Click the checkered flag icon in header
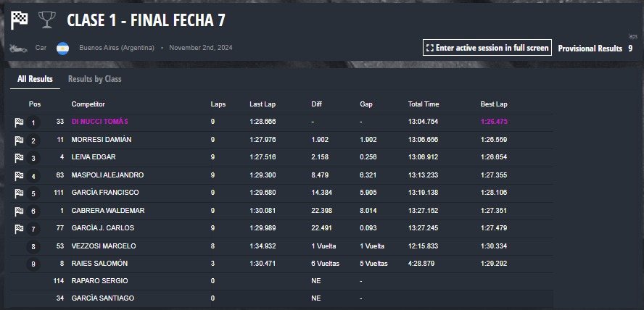 (20, 20)
